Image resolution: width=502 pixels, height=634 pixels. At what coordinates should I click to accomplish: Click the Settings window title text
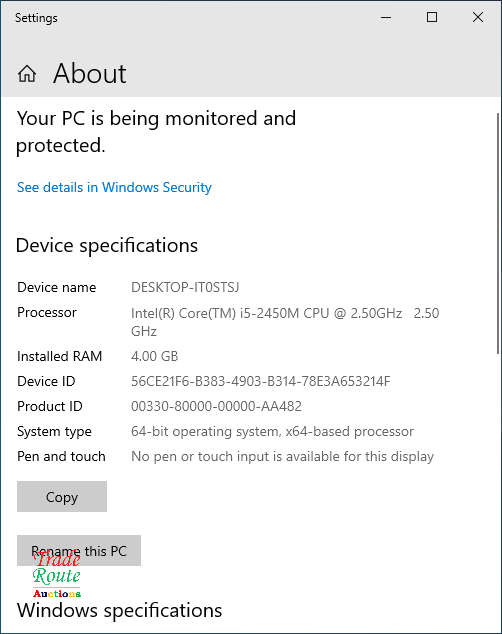pyautogui.click(x=36, y=18)
